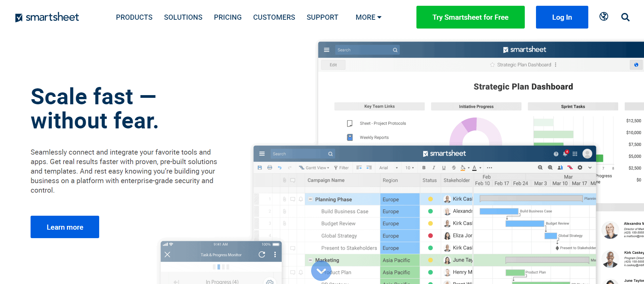Collapse the sheet toolbar with the chevron
This screenshot has width=644, height=284.
(590, 167)
